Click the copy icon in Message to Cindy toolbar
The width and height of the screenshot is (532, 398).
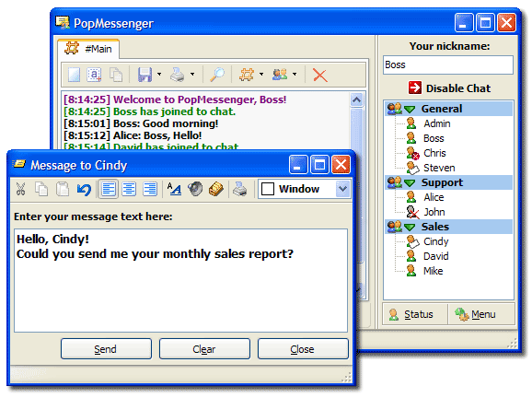coord(41,189)
